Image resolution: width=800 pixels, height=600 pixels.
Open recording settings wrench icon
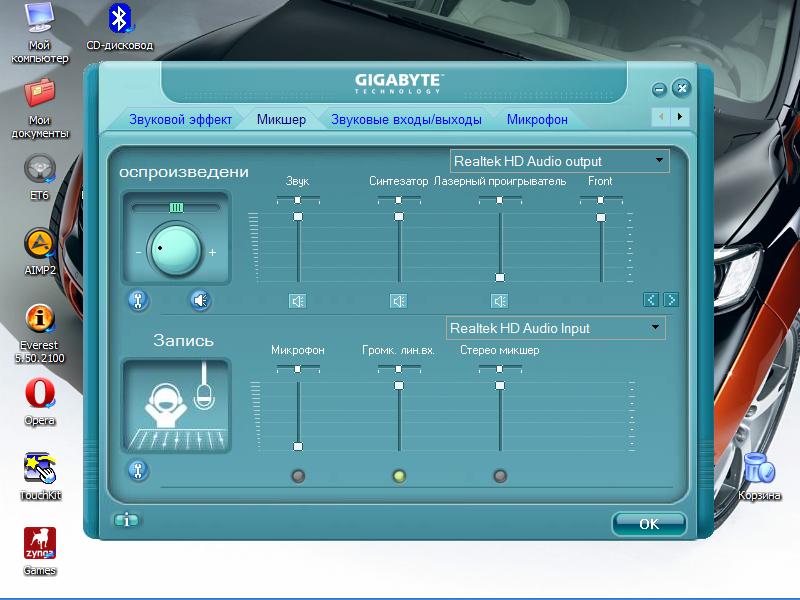pyautogui.click(x=138, y=470)
